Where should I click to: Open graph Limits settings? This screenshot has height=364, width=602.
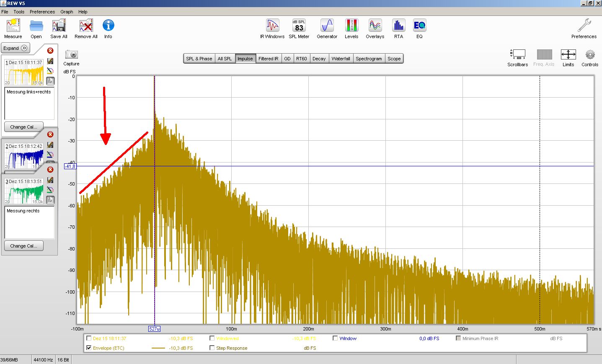click(x=568, y=58)
